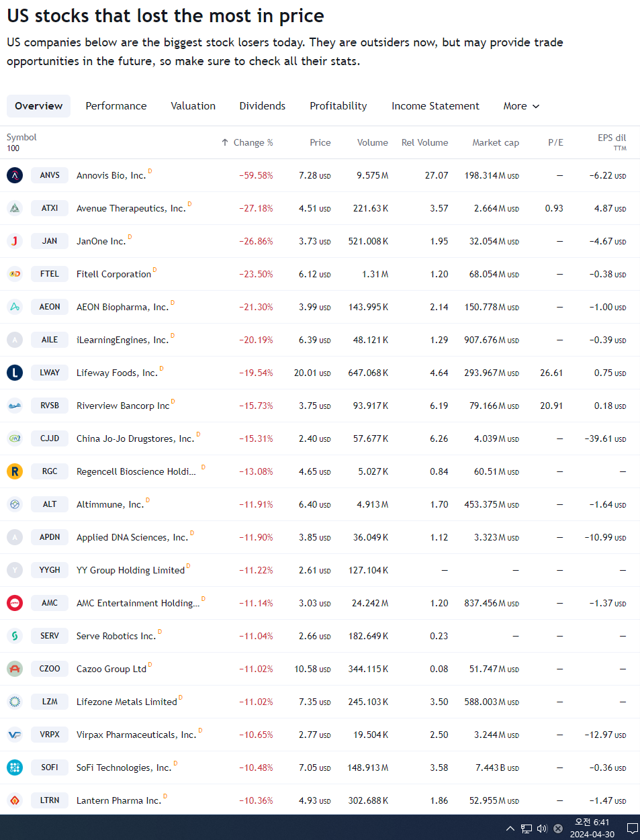This screenshot has width=640, height=840.
Task: Sort by the Volume column header
Action: coord(373,142)
